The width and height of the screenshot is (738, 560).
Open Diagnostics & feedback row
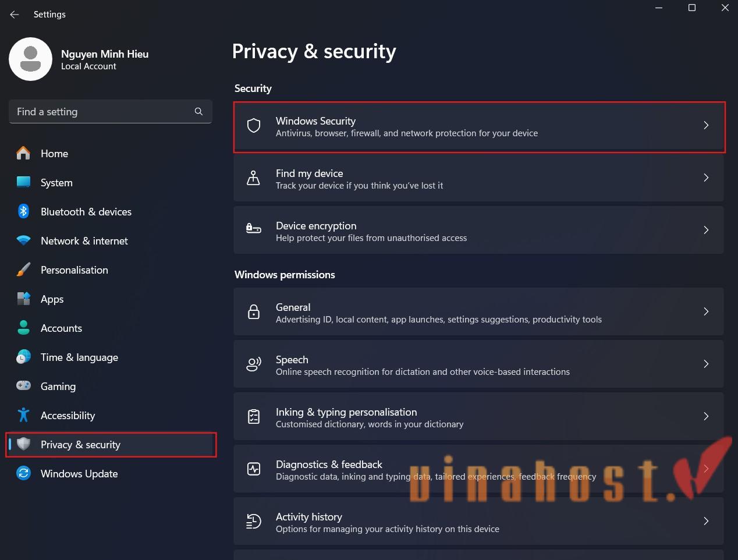tap(478, 469)
